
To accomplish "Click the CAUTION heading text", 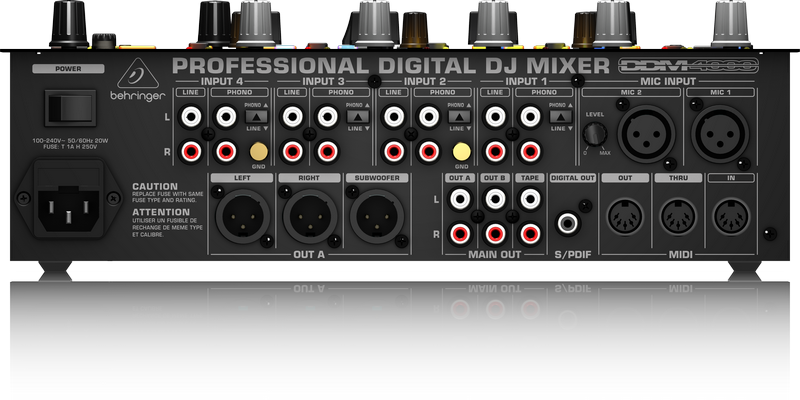I will pos(155,187).
